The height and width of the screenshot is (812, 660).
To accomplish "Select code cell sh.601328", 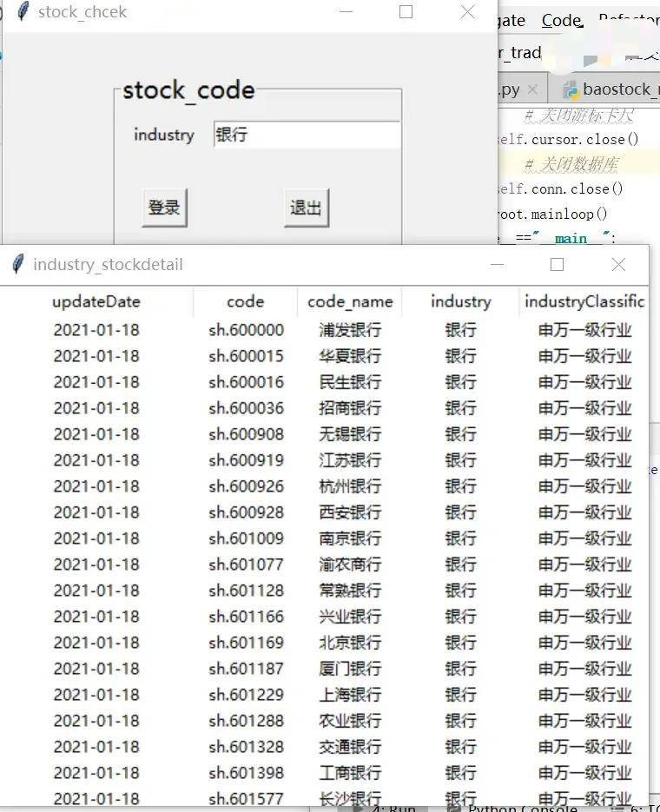I will (x=246, y=746).
